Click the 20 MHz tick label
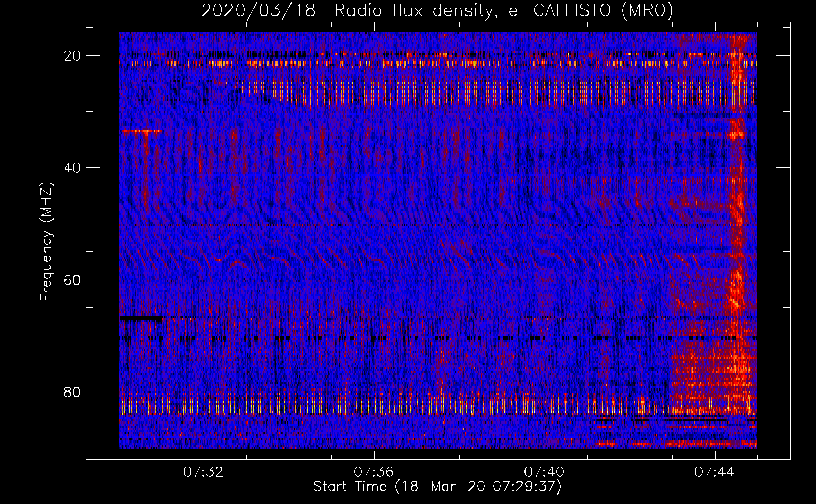Image resolution: width=816 pixels, height=504 pixels. coord(73,56)
